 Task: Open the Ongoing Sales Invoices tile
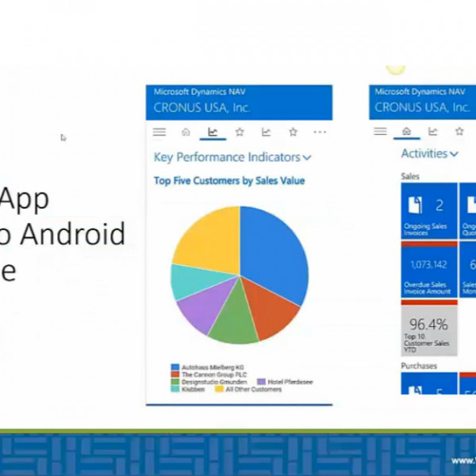click(429, 211)
